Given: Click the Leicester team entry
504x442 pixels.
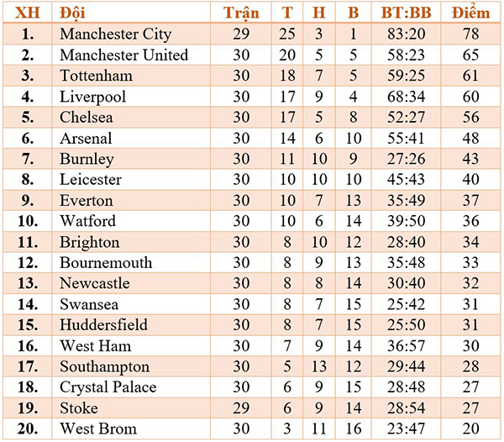Looking at the screenshot, I should [x=91, y=180].
